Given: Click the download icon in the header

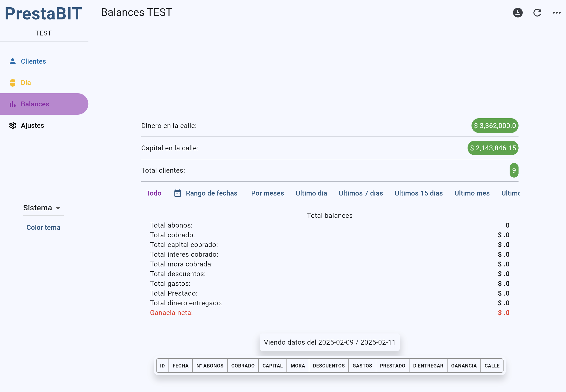Looking at the screenshot, I should click(518, 13).
